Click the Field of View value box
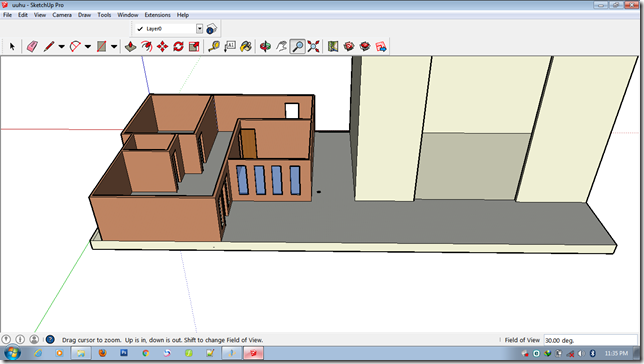644x364 pixels. (590, 340)
